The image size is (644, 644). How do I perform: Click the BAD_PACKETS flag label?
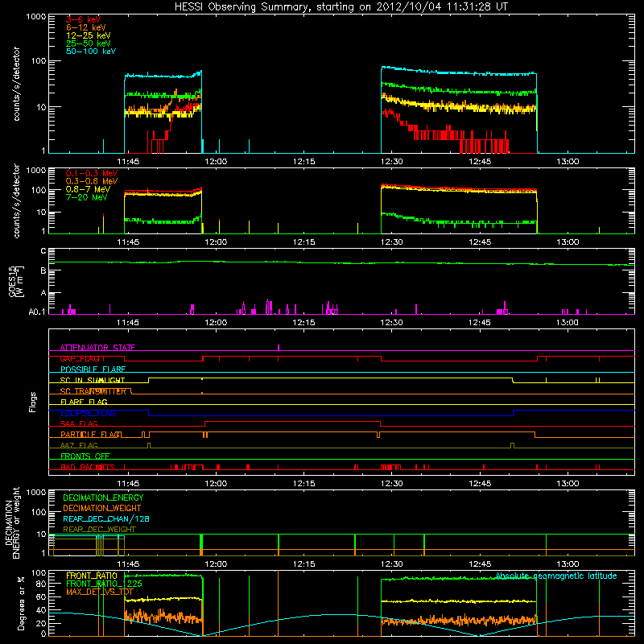click(x=88, y=468)
